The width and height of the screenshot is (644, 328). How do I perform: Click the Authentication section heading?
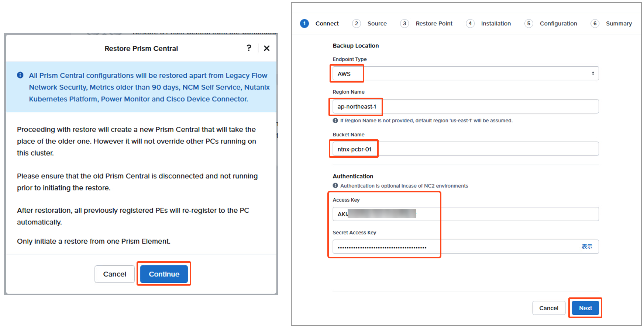click(x=353, y=176)
